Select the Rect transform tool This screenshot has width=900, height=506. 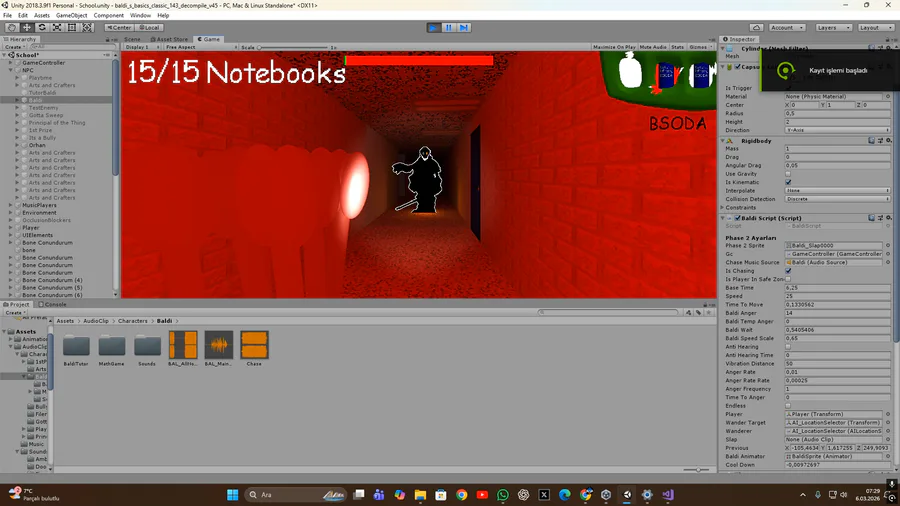pyautogui.click(x=72, y=28)
